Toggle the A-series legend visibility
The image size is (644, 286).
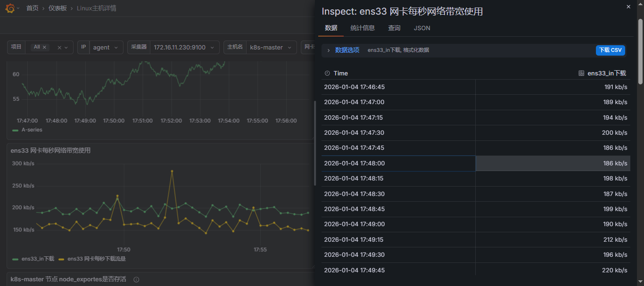32,130
